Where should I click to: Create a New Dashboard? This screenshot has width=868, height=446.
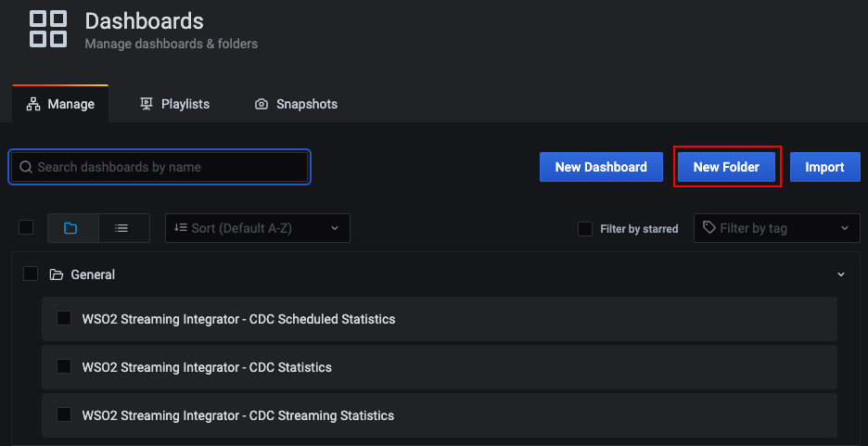(x=601, y=167)
